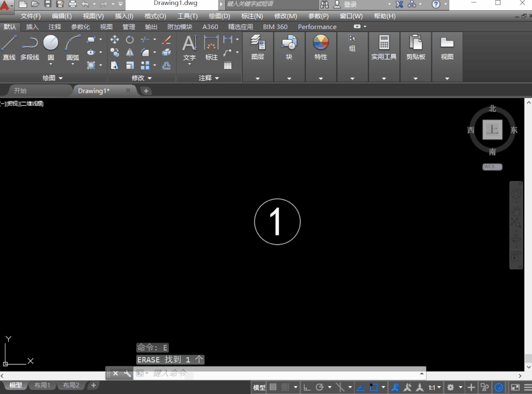This screenshot has width=532, height=394.
Task: Expand the 修改 (Modify) panel
Action: click(142, 78)
